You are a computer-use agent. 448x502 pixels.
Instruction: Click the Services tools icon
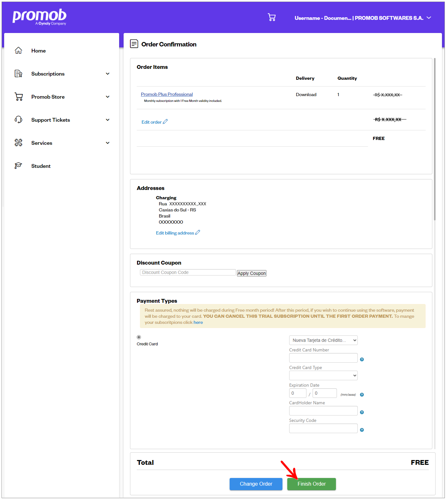click(19, 143)
